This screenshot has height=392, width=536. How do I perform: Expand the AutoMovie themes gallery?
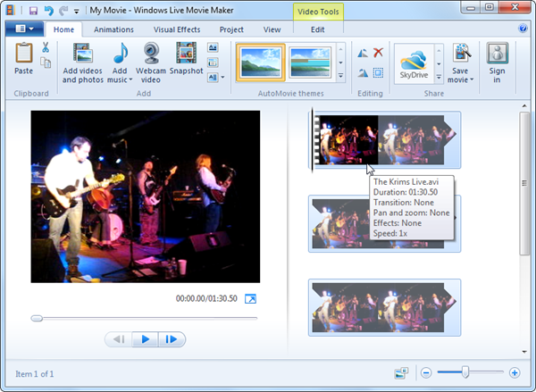click(341, 74)
